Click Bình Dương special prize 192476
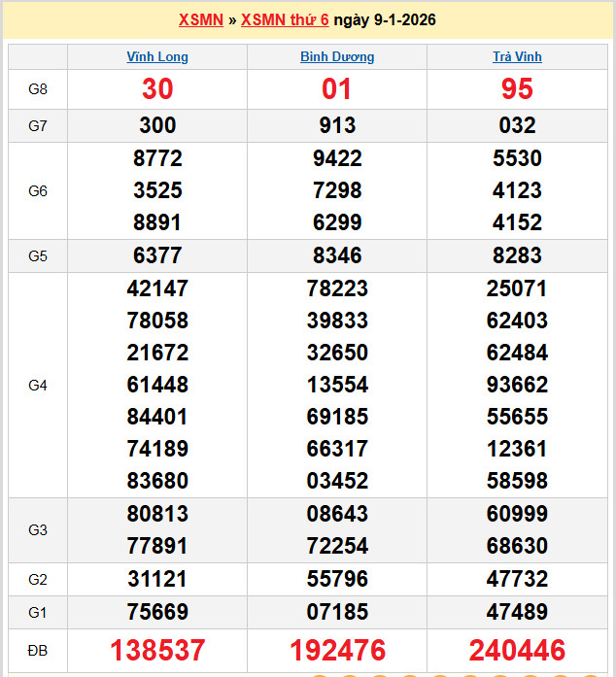Viewport: 616px width, 677px height. pyautogui.click(x=337, y=650)
